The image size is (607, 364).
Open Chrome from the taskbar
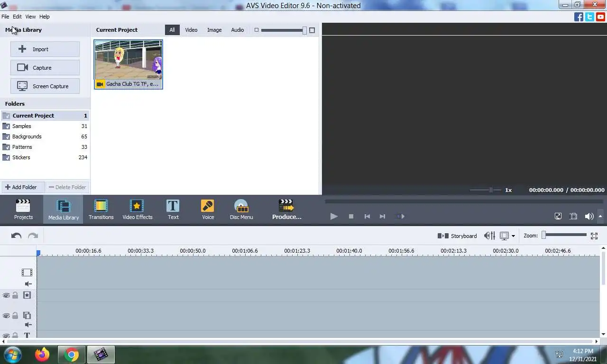click(x=72, y=355)
